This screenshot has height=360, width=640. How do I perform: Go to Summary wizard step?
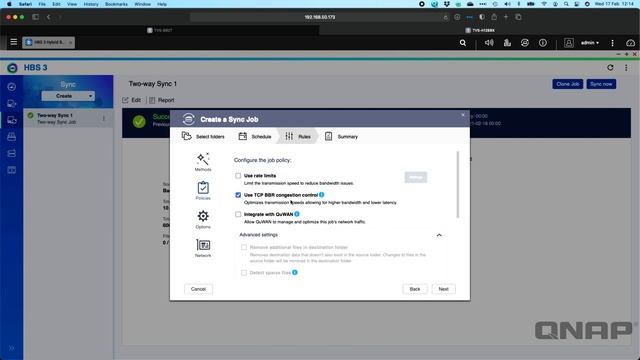341,136
